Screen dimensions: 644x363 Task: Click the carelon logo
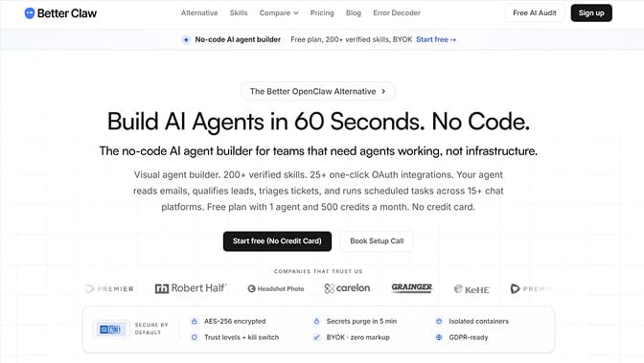tap(347, 288)
